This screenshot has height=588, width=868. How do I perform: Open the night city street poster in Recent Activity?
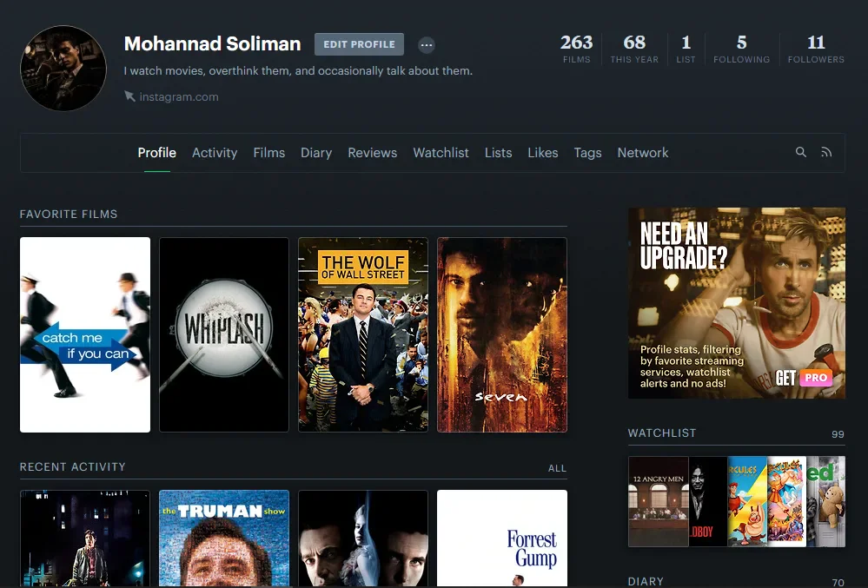85,538
